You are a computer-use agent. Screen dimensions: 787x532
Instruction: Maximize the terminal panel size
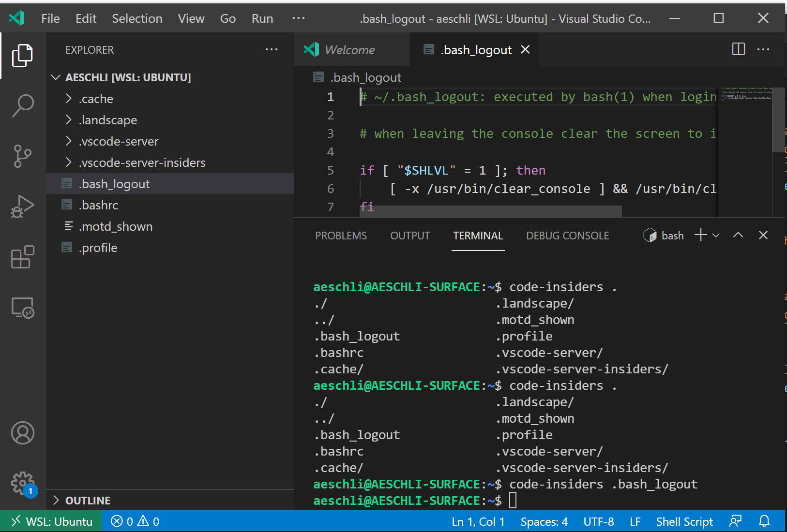click(x=738, y=235)
